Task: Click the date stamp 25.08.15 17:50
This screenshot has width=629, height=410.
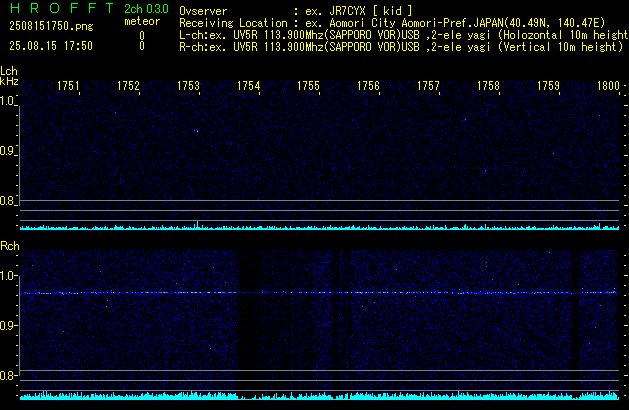Action: pos(51,46)
